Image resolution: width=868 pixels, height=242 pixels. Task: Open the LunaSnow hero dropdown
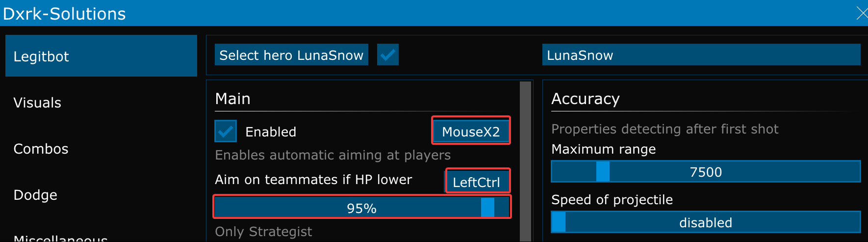click(x=701, y=55)
